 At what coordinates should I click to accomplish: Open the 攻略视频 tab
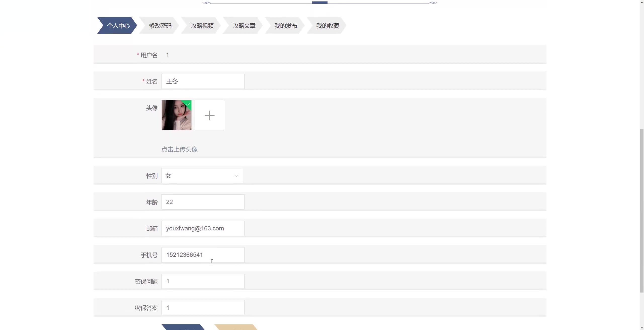[x=202, y=26]
